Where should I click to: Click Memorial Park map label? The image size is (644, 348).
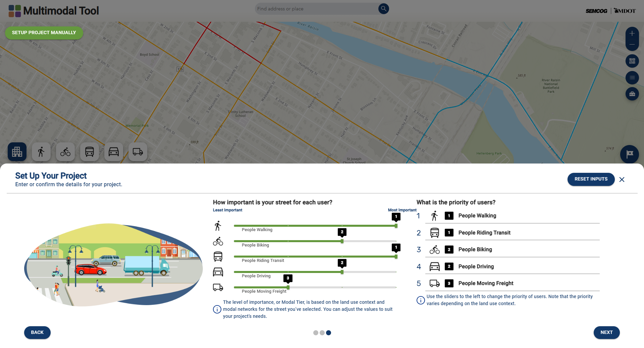pyautogui.click(x=137, y=126)
